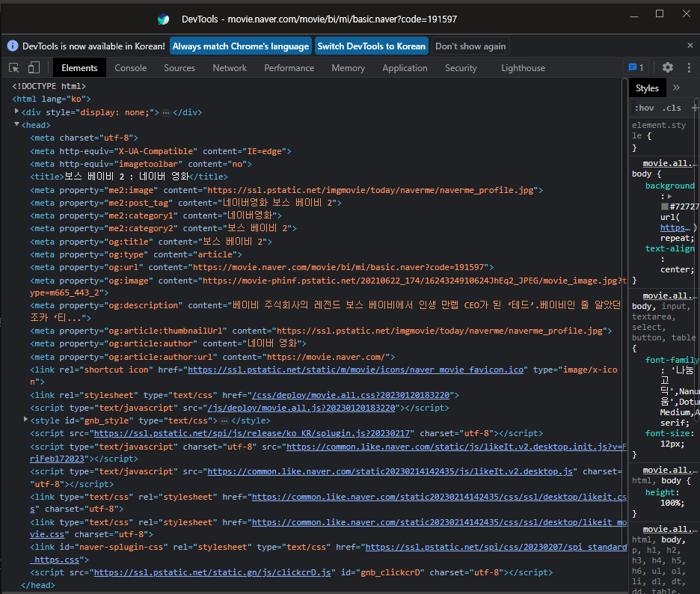
Task: Select the og:type meta node
Action: pos(135,254)
